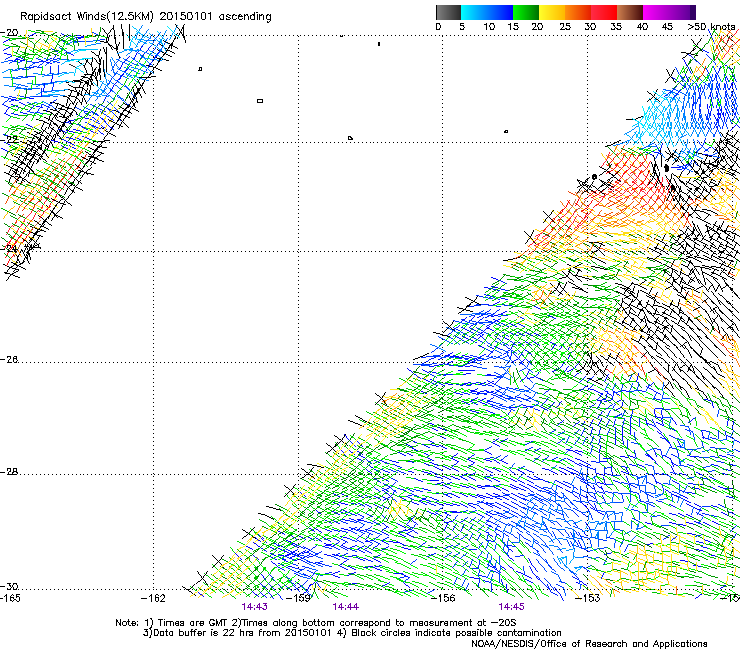The height and width of the screenshot is (650, 740).
Task: Click the '40' legend scale label
Action: 642,27
